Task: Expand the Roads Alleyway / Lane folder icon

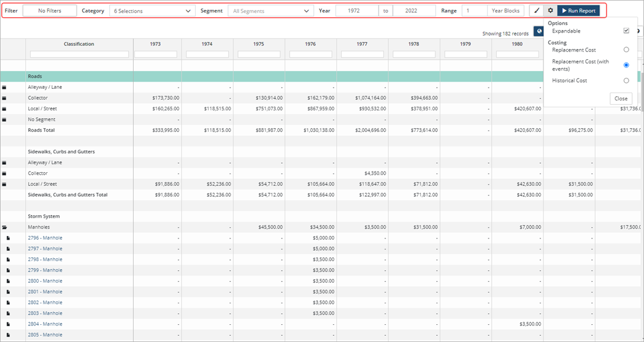Action: 4,88
